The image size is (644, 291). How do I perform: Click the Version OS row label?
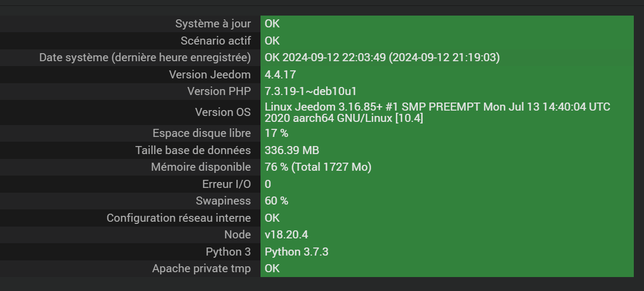222,112
